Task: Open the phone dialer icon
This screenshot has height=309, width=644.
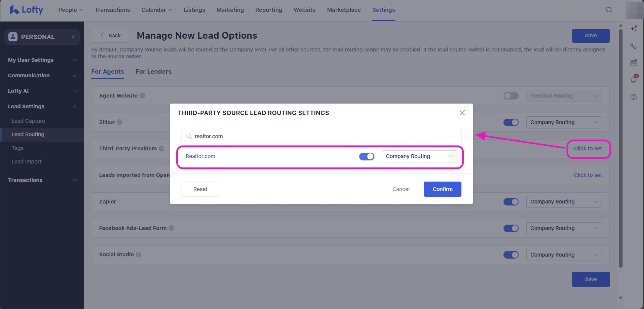Action: tap(633, 46)
